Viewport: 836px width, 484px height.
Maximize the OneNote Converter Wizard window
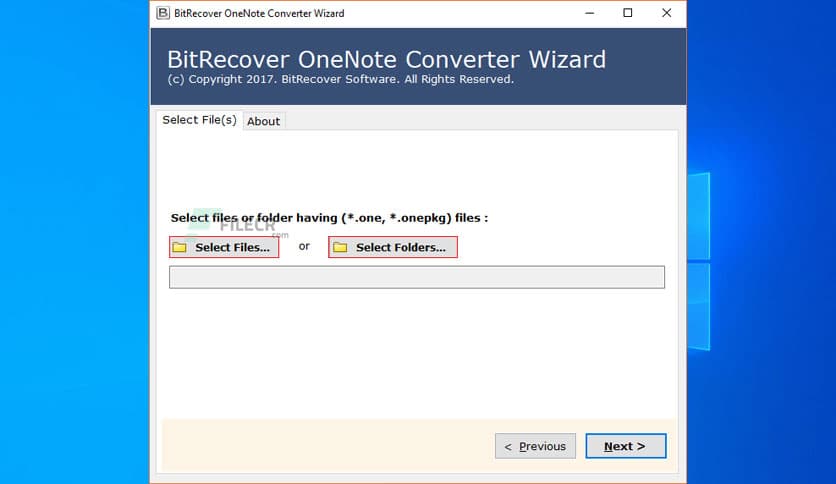click(x=628, y=13)
